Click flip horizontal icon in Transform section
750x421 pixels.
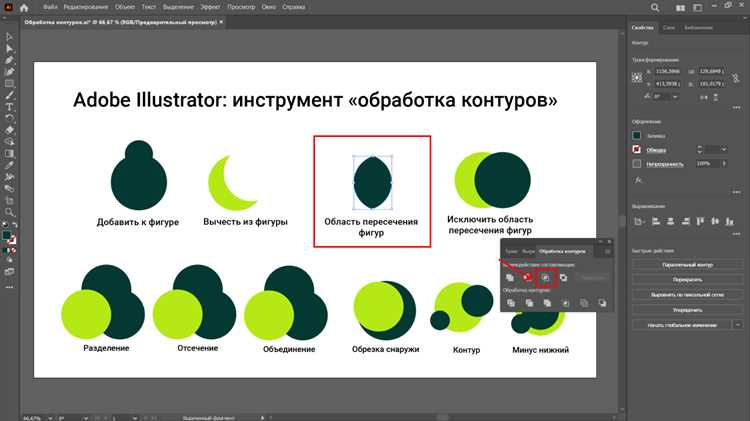coord(704,97)
